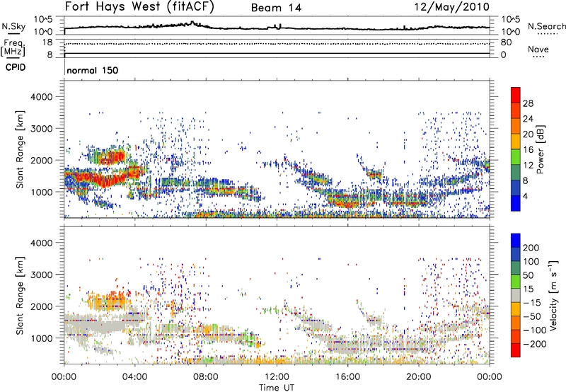Image resolution: width=566 pixels, height=392 pixels.
Task: Click the 'Time UT' axis title
Action: click(x=277, y=388)
